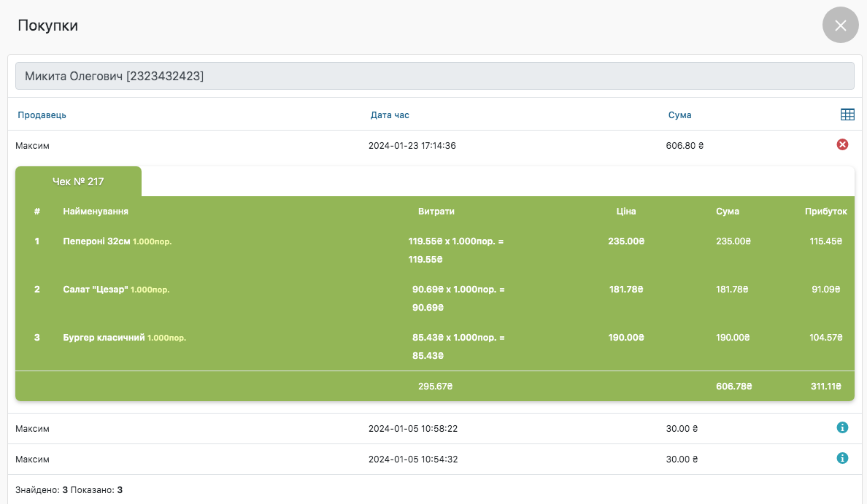This screenshot has height=504, width=867.
Task: Click the customer name field Микита Олегович
Action: (x=434, y=76)
